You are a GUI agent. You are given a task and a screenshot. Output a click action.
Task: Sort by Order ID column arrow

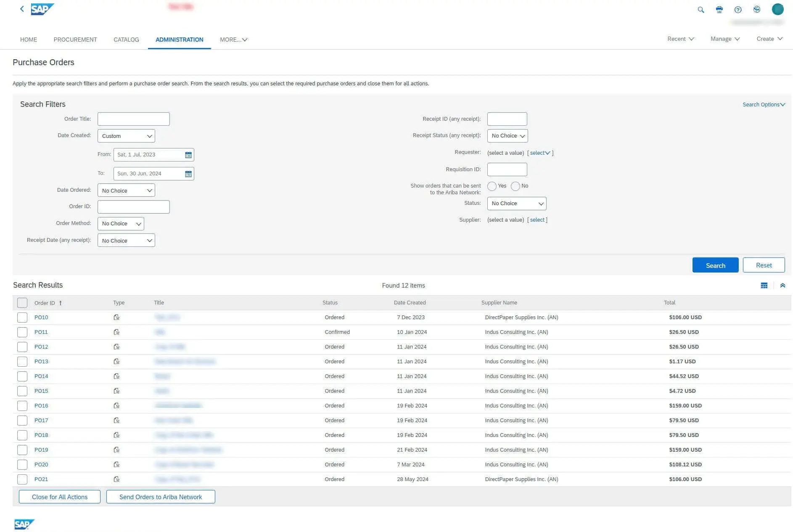(60, 303)
